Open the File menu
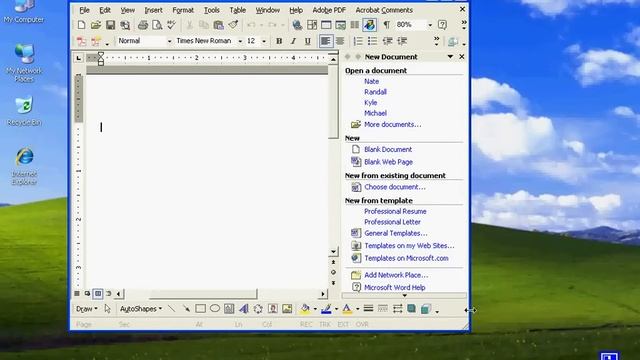 (84, 10)
